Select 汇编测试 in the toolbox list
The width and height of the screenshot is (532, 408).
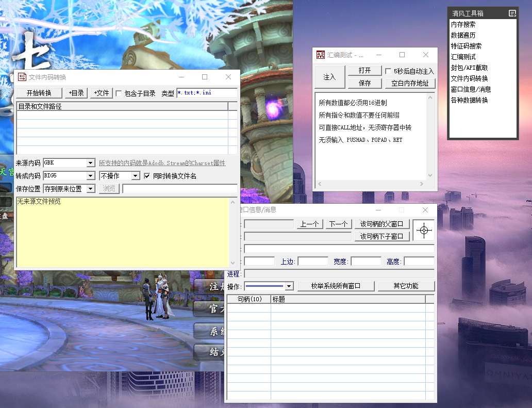(463, 57)
